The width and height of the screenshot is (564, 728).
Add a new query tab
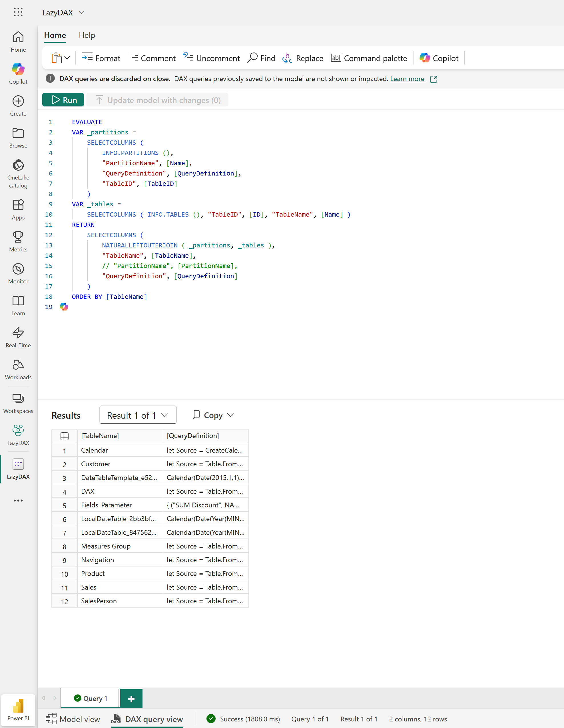131,699
